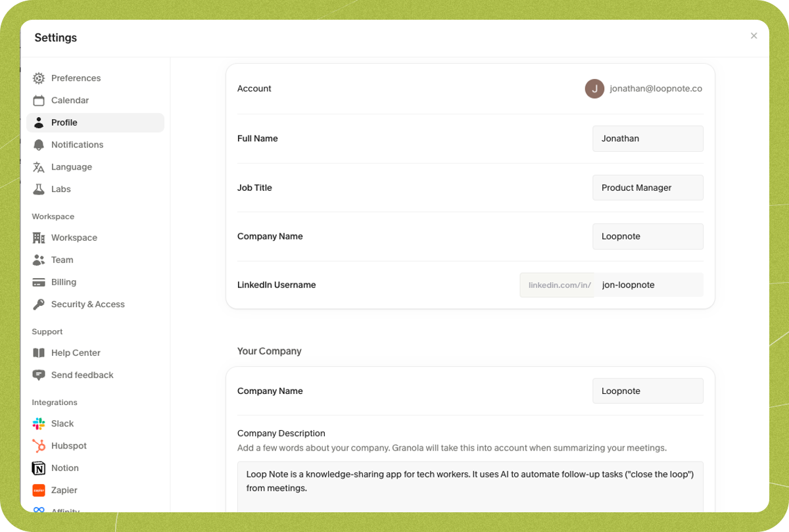Screen dimensions: 789x532
Task: Go to the Workspace settings page
Action: 74,238
